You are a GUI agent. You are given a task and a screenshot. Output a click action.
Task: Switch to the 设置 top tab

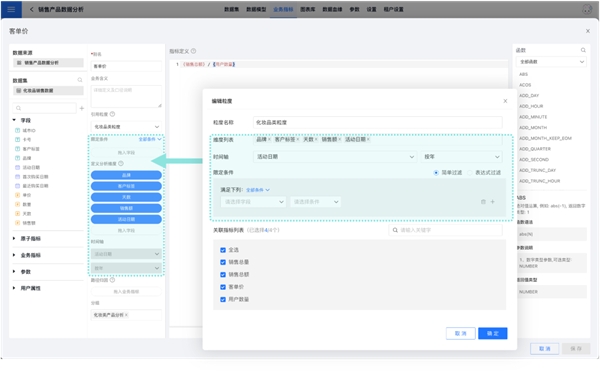372,9
